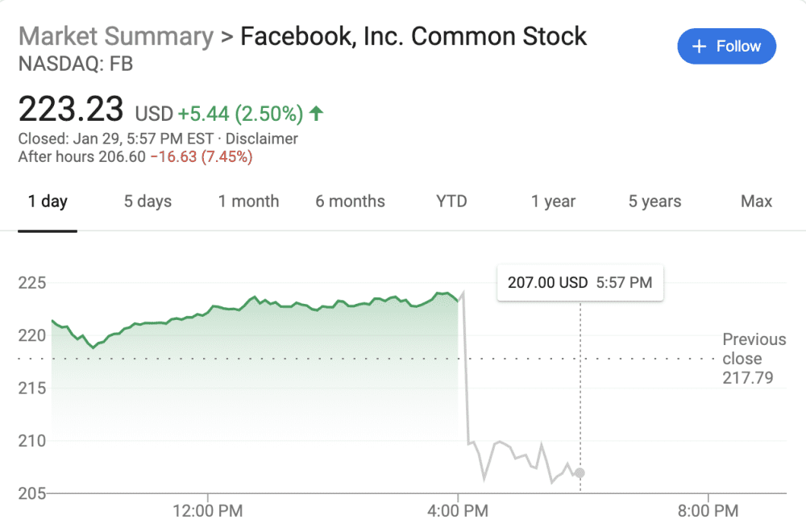The width and height of the screenshot is (806, 532).
Task: Click the 207.00 USD price tooltip
Action: click(580, 283)
